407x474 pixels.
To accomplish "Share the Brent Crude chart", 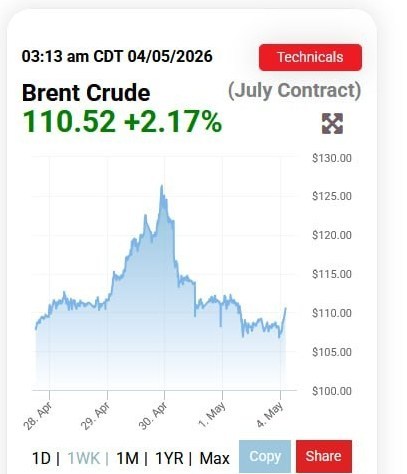I will [324, 457].
